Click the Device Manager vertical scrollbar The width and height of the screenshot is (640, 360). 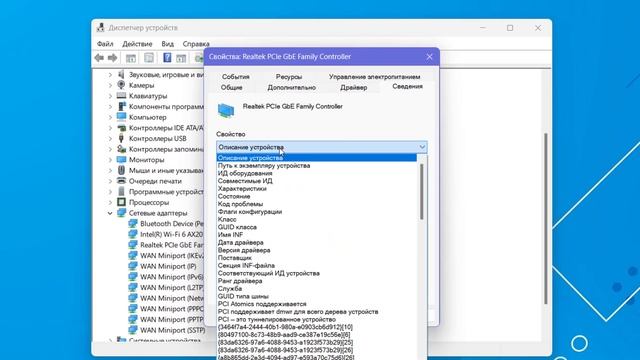546,218
